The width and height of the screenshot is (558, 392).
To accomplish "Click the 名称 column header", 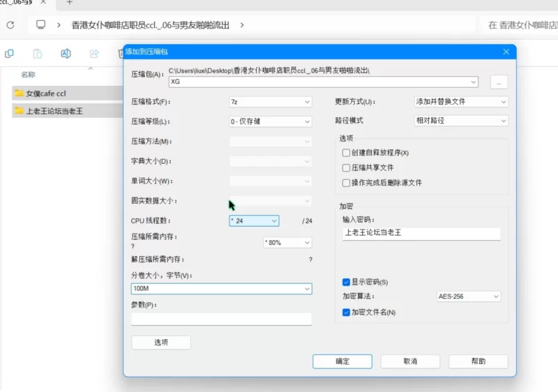I will (x=28, y=75).
